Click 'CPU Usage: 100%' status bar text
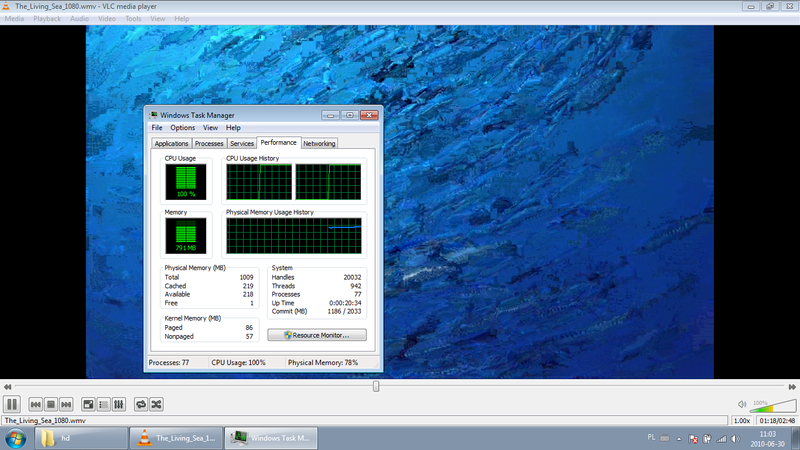 pyautogui.click(x=238, y=363)
